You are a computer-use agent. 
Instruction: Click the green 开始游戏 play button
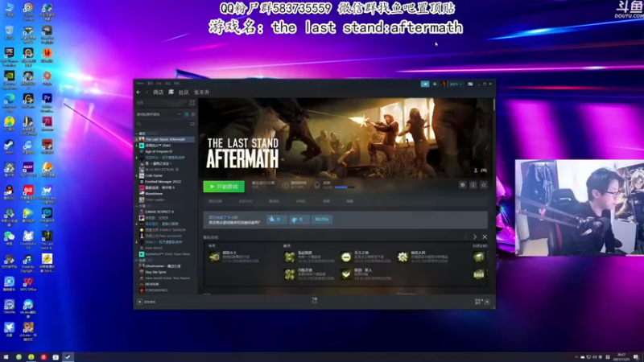pos(224,187)
